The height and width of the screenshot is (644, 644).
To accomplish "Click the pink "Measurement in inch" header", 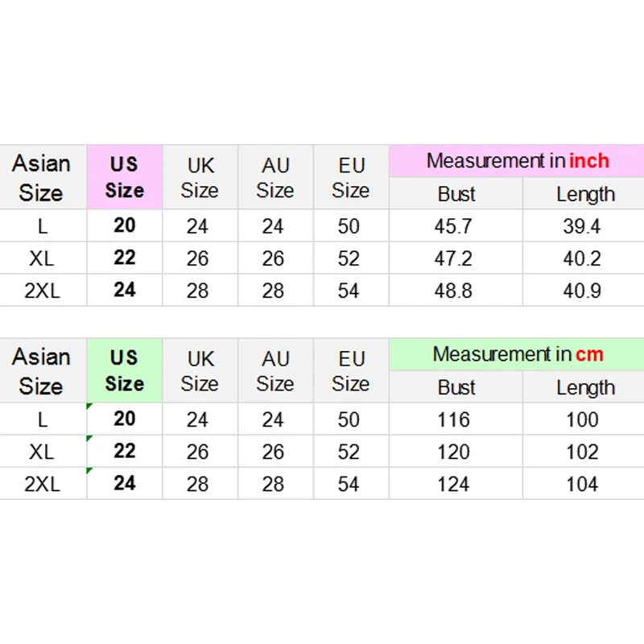I will point(517,161).
